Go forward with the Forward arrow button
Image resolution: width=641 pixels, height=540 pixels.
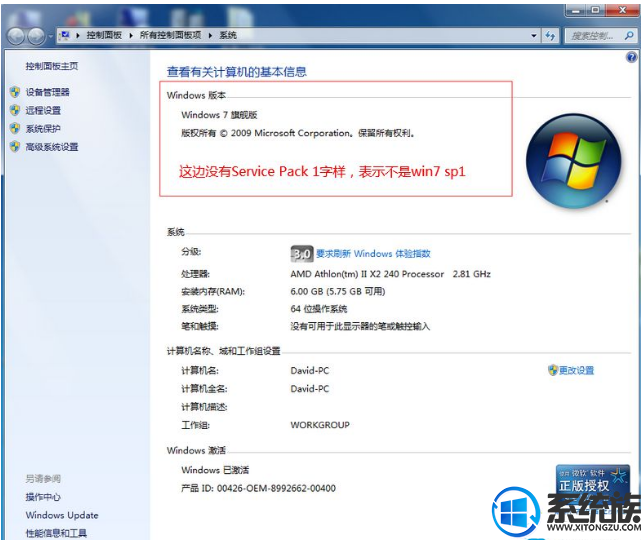pyautogui.click(x=36, y=36)
